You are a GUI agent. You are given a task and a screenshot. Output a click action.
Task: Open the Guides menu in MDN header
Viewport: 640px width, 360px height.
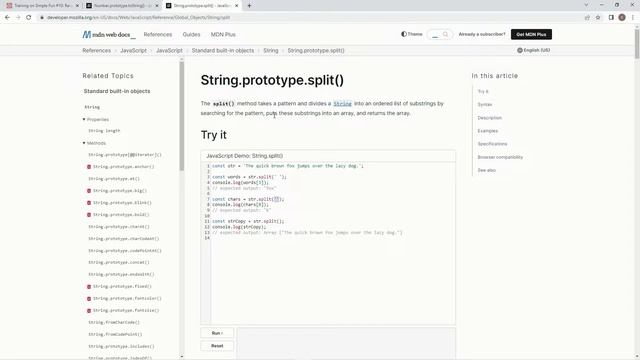(x=191, y=35)
